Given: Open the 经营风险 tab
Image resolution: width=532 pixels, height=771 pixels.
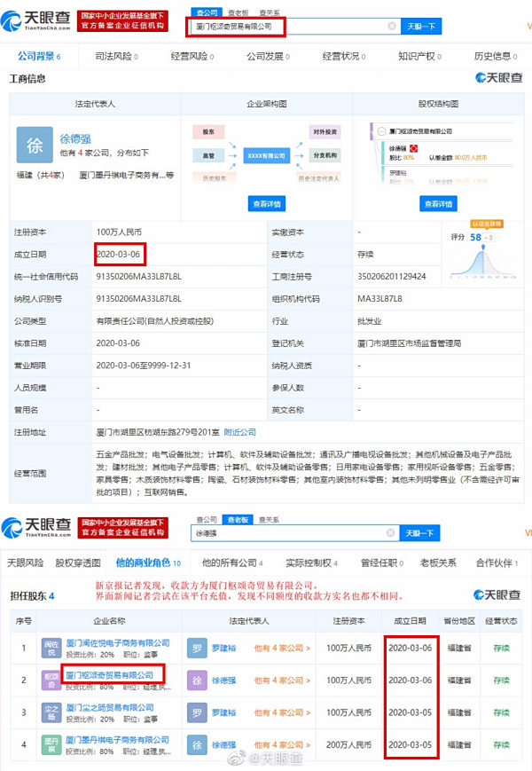Looking at the screenshot, I should tap(192, 56).
